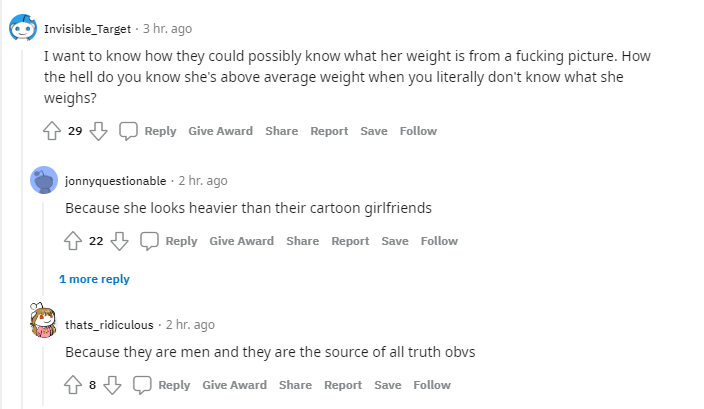Image resolution: width=704 pixels, height=409 pixels.
Task: Give Award to Invisible_Target's comment
Action: pos(220,131)
